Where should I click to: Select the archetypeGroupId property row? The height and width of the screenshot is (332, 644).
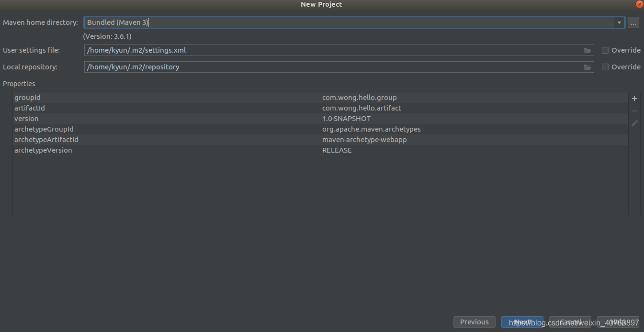pos(320,129)
